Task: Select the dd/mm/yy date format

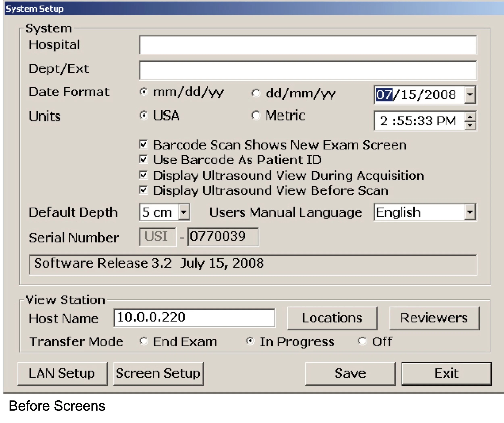Action: pos(256,93)
